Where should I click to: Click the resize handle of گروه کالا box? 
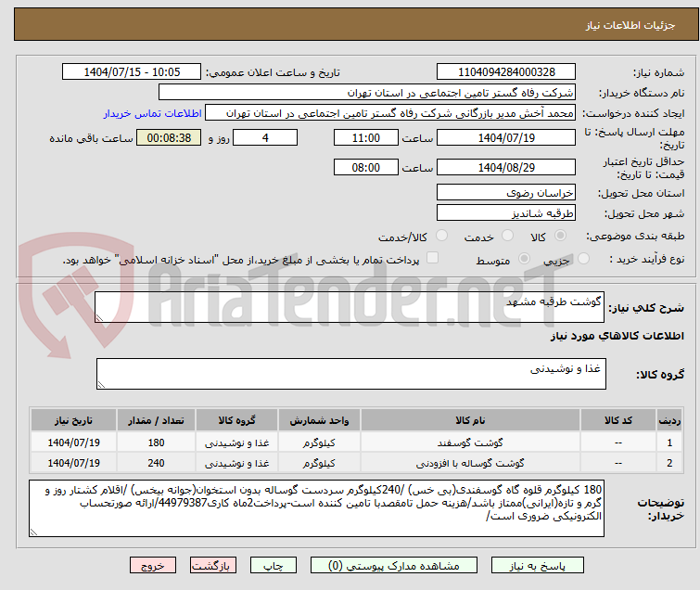click(x=101, y=385)
